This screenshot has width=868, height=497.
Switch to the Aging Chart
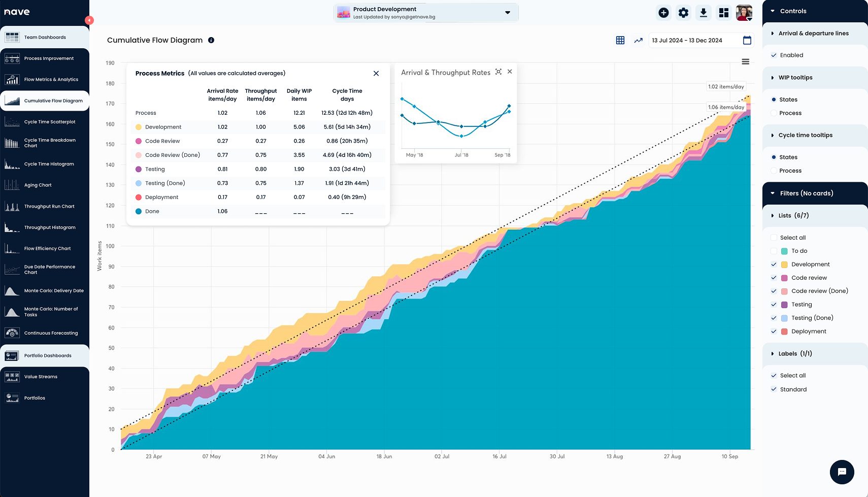(x=38, y=185)
